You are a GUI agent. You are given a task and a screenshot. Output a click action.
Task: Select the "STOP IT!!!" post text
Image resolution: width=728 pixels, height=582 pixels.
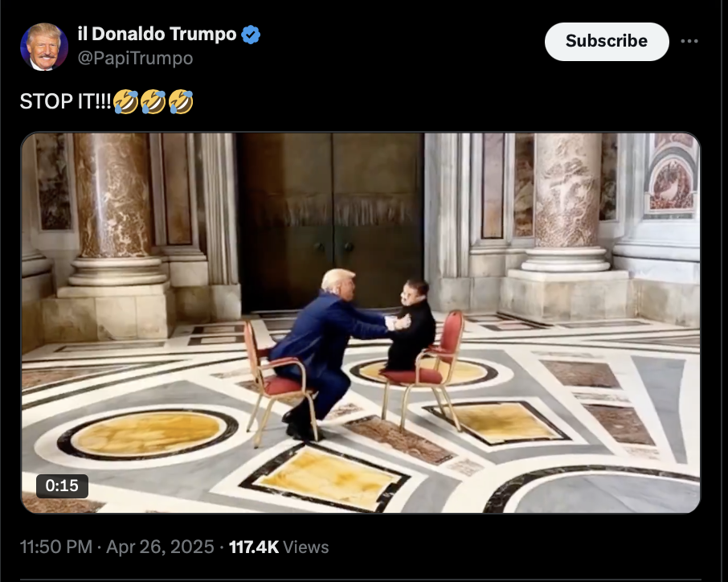(x=65, y=101)
